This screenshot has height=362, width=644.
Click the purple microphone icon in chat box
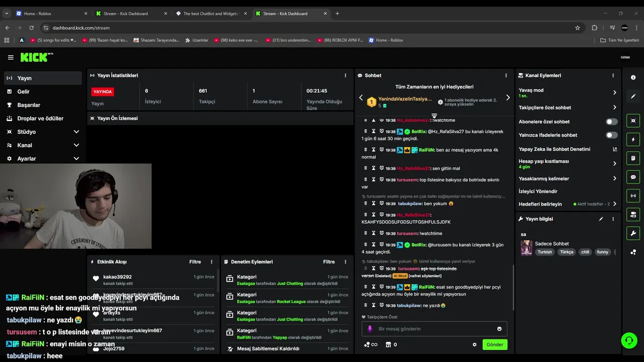point(370,329)
